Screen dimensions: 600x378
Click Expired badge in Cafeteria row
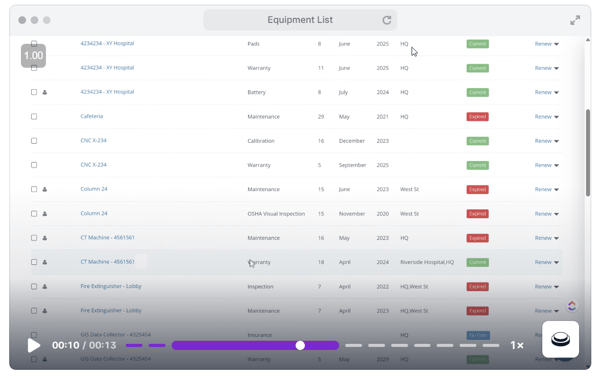[x=477, y=117]
